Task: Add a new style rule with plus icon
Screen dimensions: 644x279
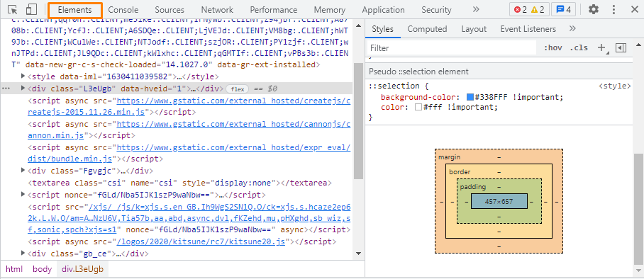Action: [x=601, y=48]
